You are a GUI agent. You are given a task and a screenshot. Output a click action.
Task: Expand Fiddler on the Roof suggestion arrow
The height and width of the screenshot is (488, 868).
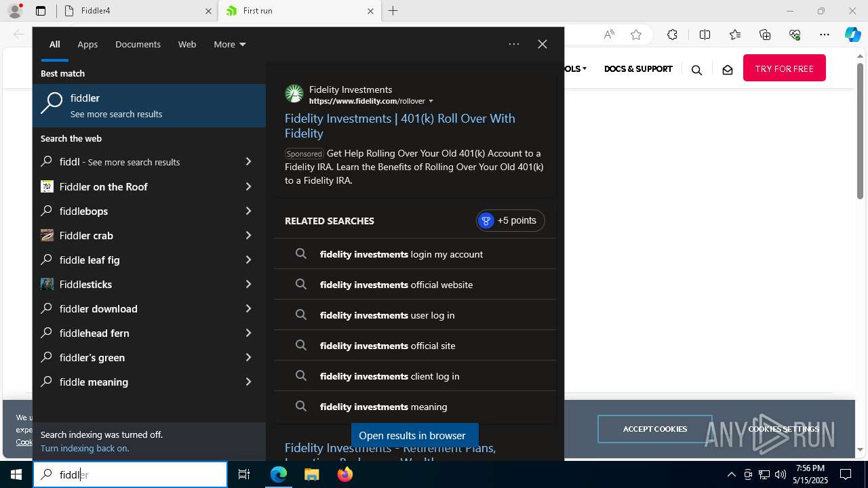pos(248,186)
